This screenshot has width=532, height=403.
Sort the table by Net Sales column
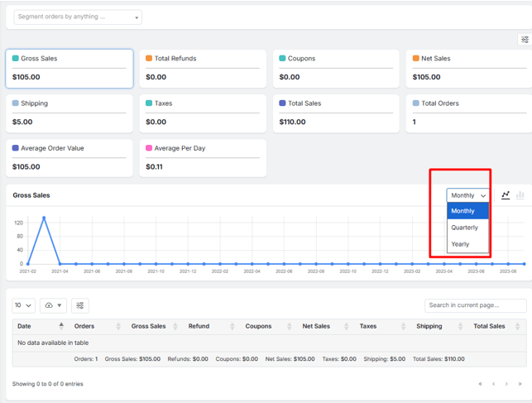click(318, 326)
